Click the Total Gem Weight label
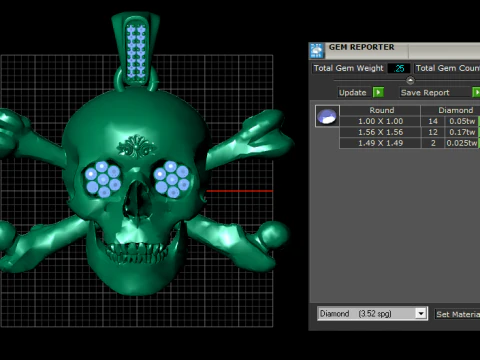480x360 pixels. [x=349, y=68]
